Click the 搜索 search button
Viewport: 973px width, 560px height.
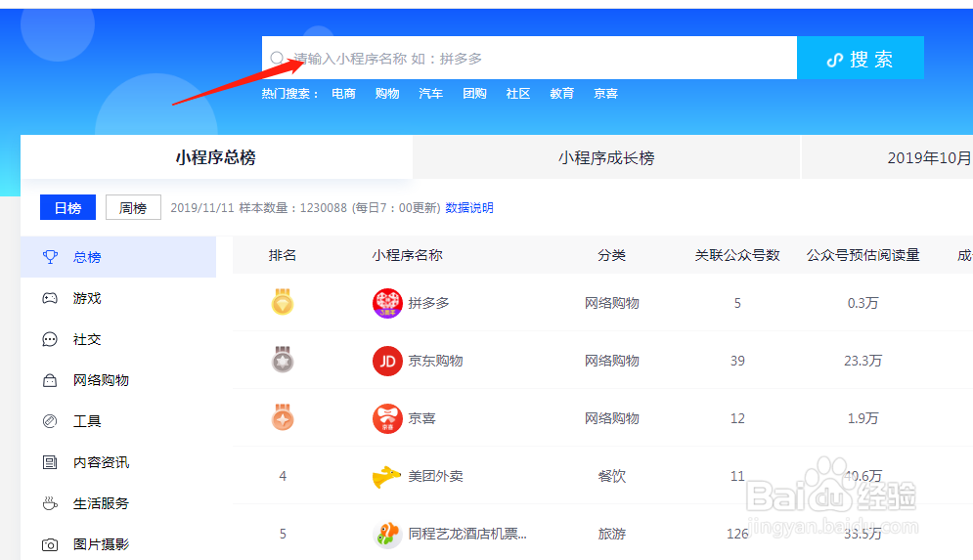861,58
